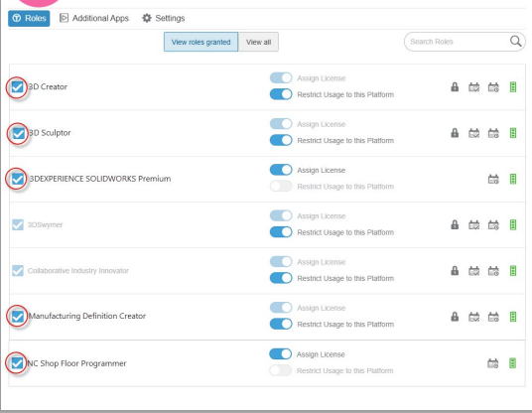Toggle Restrict Usage for NC Shop Floor Programmer
Image resolution: width=532 pixels, height=413 pixels.
point(280,370)
